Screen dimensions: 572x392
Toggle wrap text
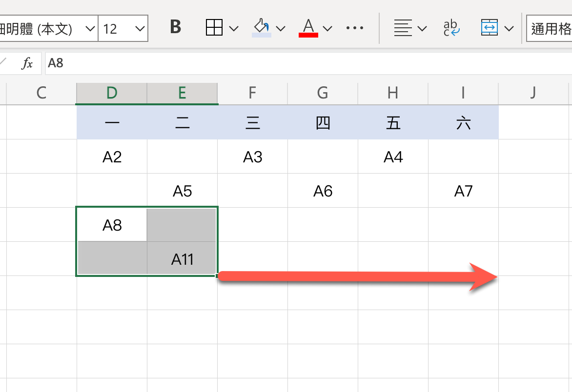click(x=451, y=28)
